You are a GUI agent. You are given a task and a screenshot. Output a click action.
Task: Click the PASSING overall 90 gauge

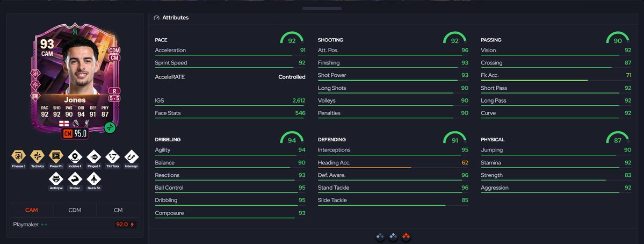(618, 38)
